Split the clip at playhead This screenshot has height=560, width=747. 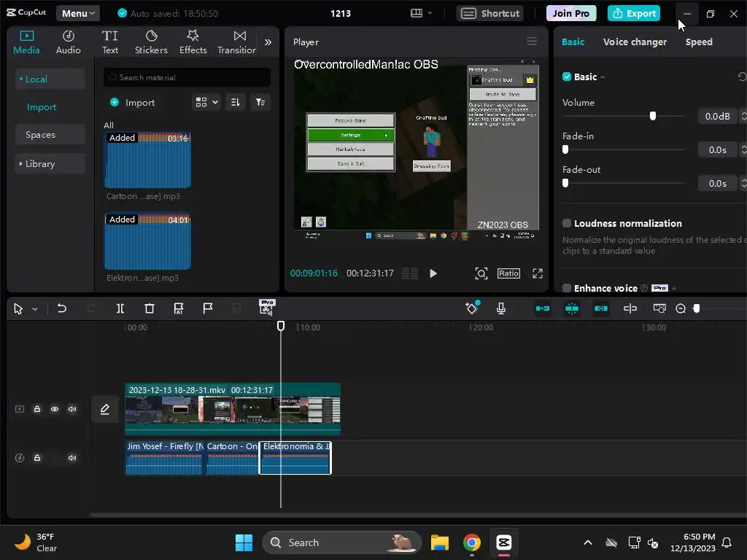[x=120, y=308]
